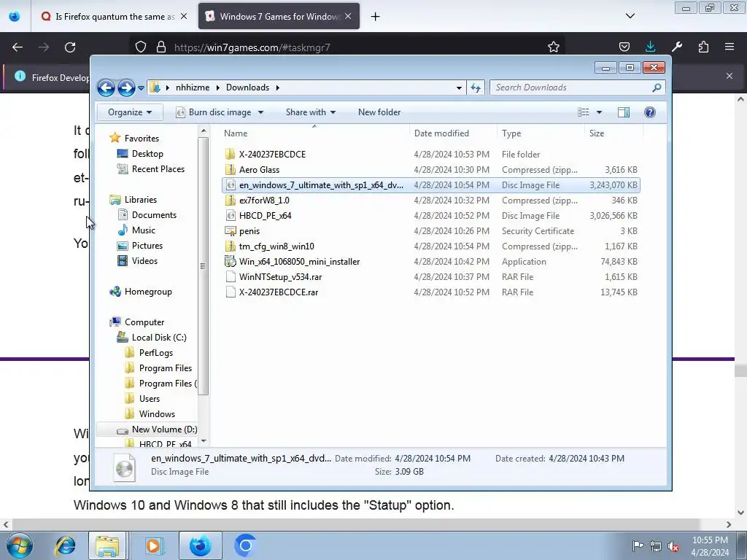
Task: Go back in Explorer Downloads window
Action: point(106,87)
